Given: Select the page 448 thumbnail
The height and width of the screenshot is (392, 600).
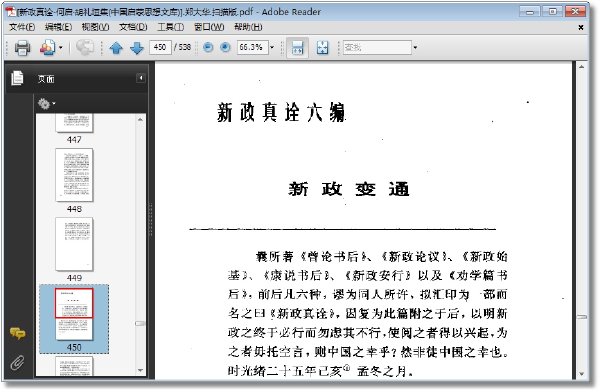Looking at the screenshot, I should (x=74, y=175).
